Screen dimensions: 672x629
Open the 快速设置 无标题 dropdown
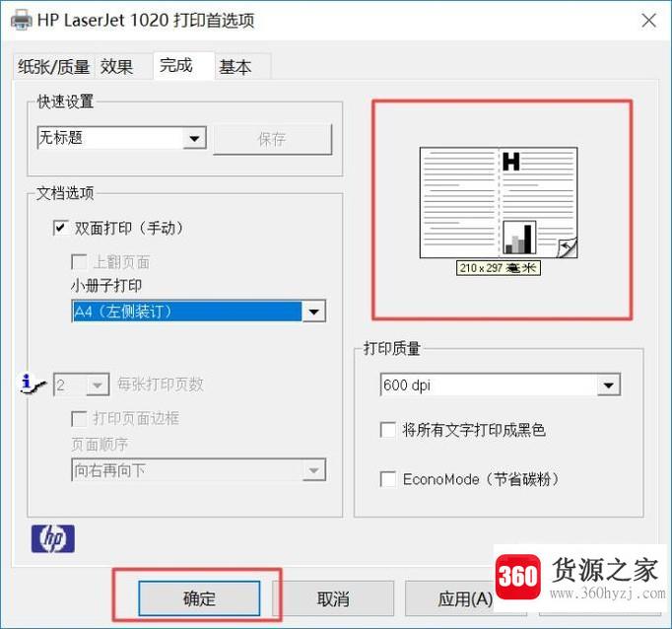[x=122, y=138]
